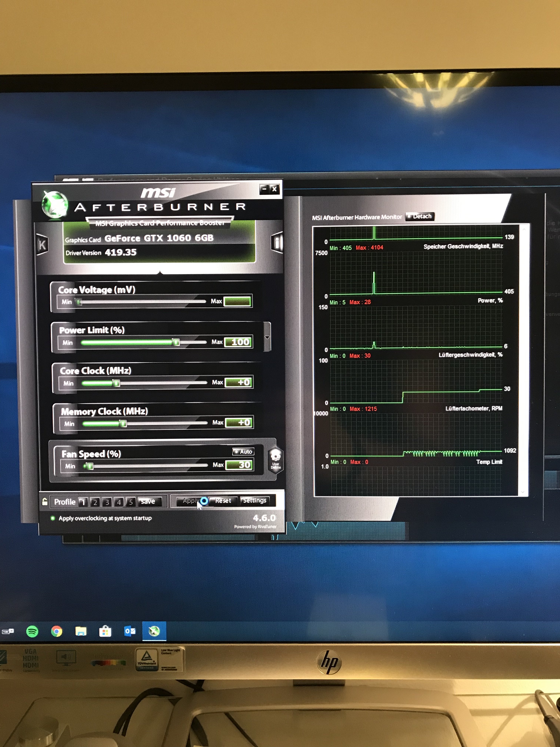The image size is (560, 747).
Task: Click the Temp Limit graph label
Action: tap(489, 462)
